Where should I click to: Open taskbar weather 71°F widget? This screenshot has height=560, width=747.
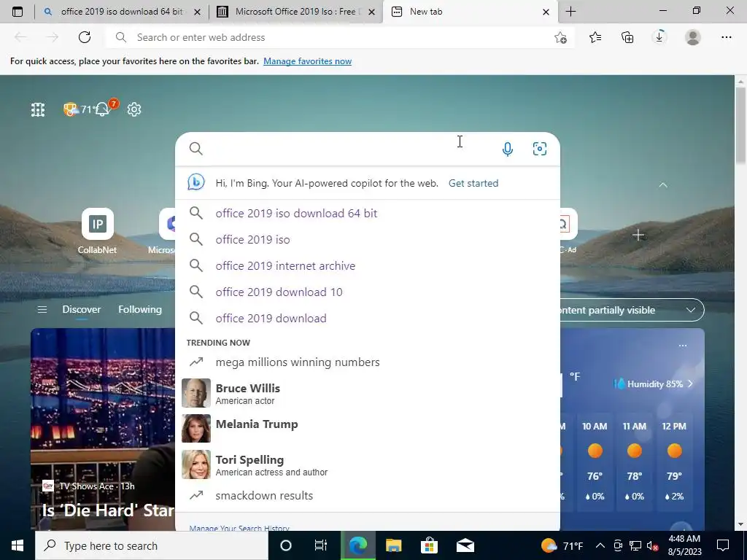(x=562, y=545)
